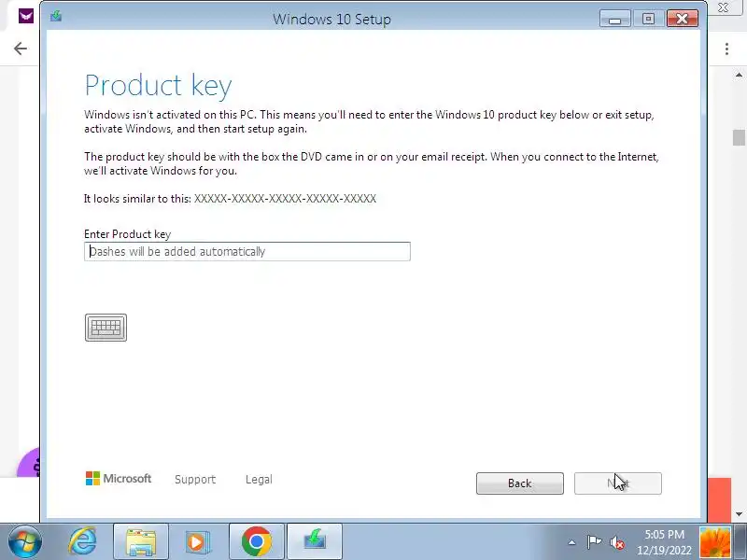This screenshot has height=560, width=747.
Task: Click the Product key heading
Action: 158,86
